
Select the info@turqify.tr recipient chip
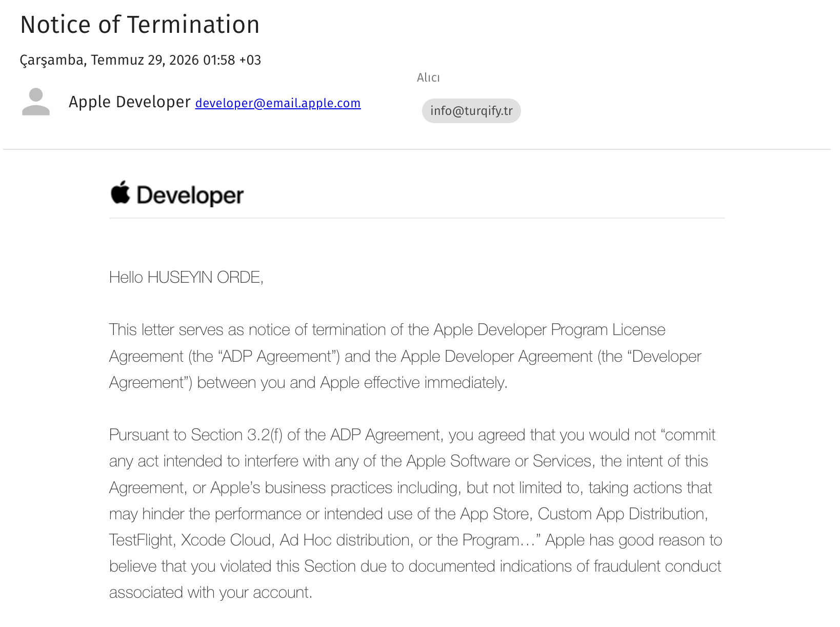pos(471,111)
